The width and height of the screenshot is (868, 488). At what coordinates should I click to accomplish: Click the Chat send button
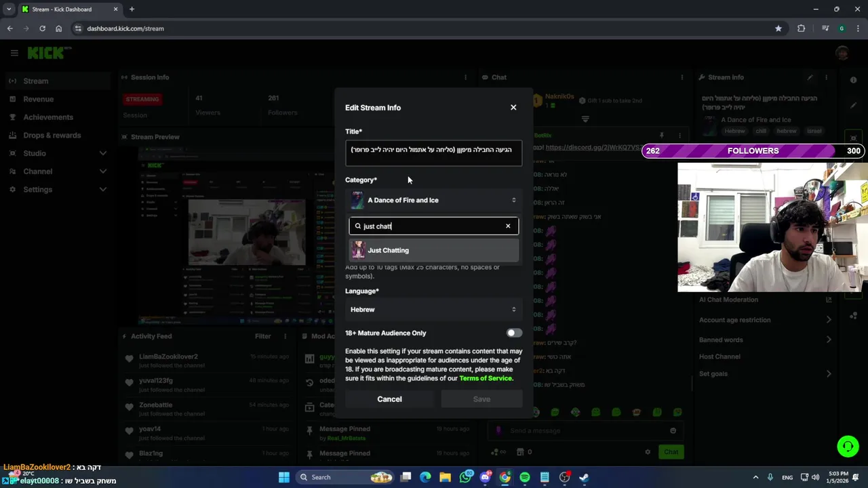[x=671, y=452]
